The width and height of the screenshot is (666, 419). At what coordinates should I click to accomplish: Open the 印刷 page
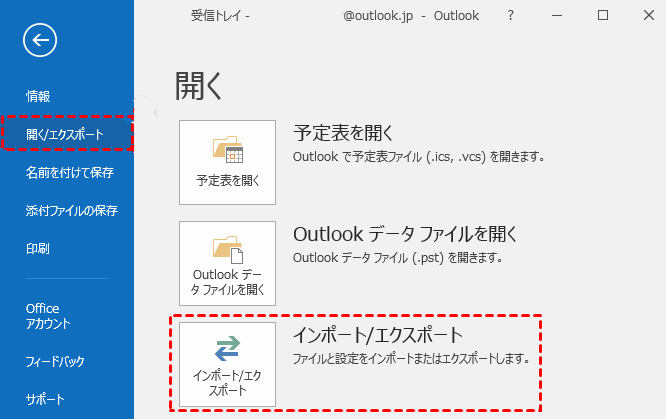[x=38, y=248]
